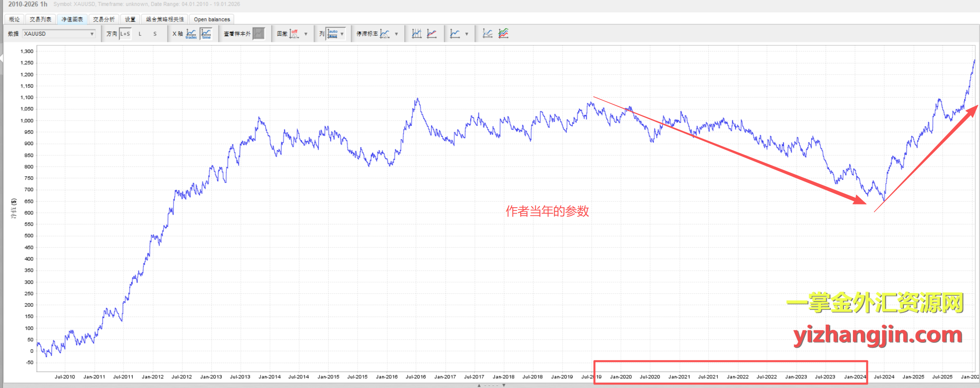Open the XAUUSD data dropdown
The width and height of the screenshot is (980, 388).
(59, 34)
